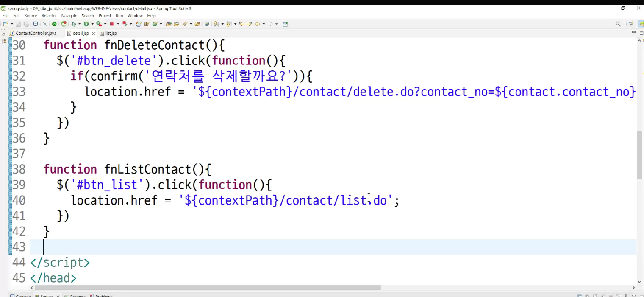Click the 'fnDeleteContact' function name
The height and width of the screenshot is (297, 644).
[154, 45]
